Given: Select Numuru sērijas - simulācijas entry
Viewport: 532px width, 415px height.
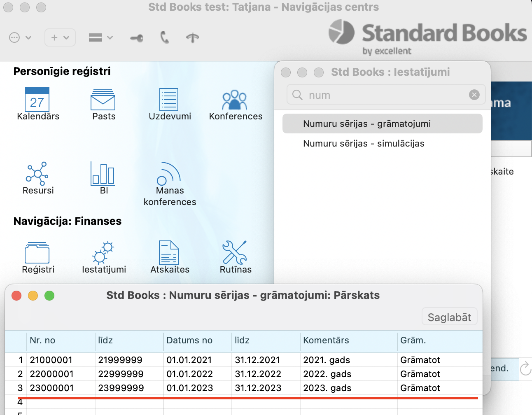Looking at the screenshot, I should (x=364, y=144).
